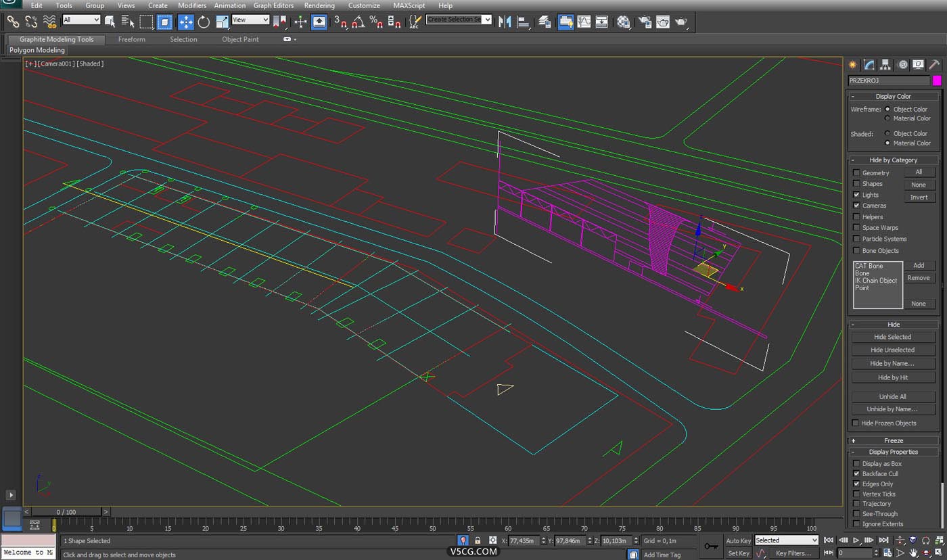Image resolution: width=947 pixels, height=560 pixels.
Task: Open the Modifiers menu
Action: pos(192,5)
